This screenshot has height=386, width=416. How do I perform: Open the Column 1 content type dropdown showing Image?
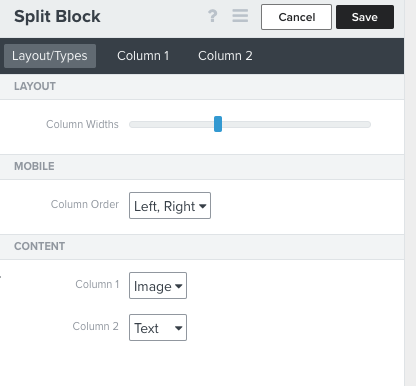158,286
